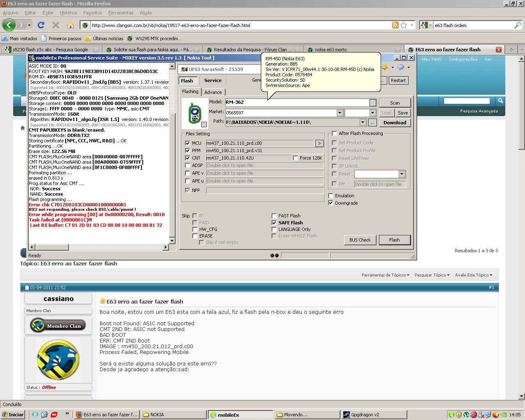The height and width of the screenshot is (420, 525).
Task: Click the search magnifier in Firefox search box
Action: pyautogui.click(x=517, y=25)
